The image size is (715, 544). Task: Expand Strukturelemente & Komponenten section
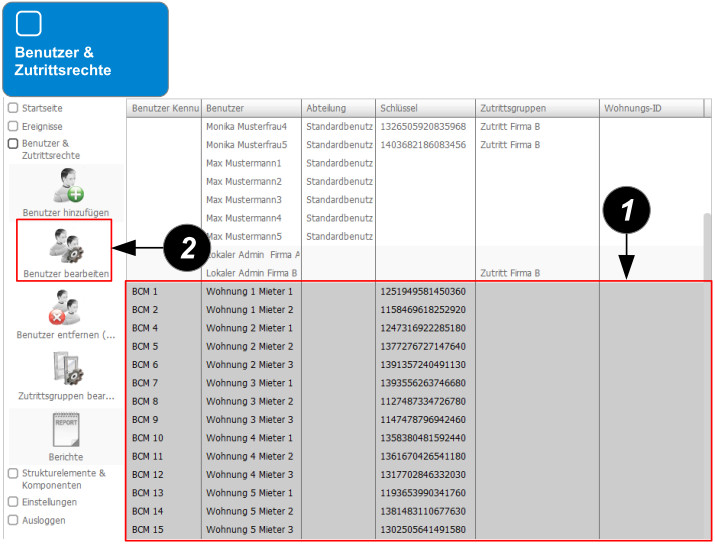point(13,473)
